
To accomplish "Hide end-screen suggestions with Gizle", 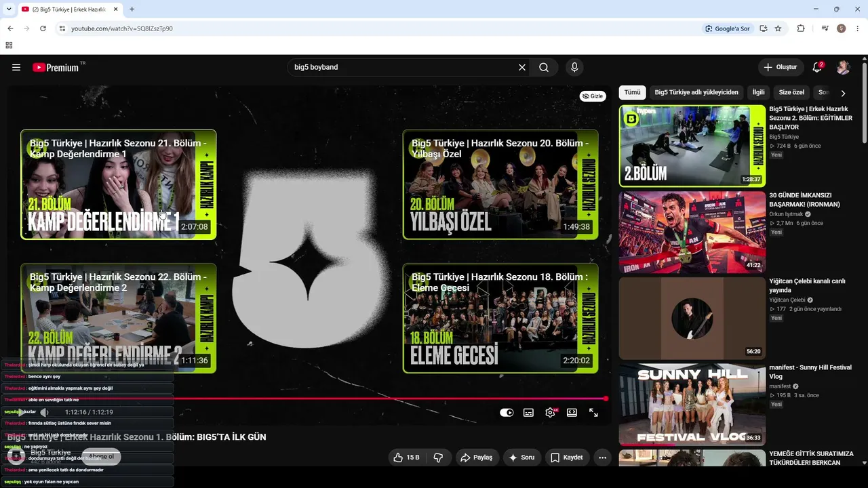I will click(x=593, y=96).
